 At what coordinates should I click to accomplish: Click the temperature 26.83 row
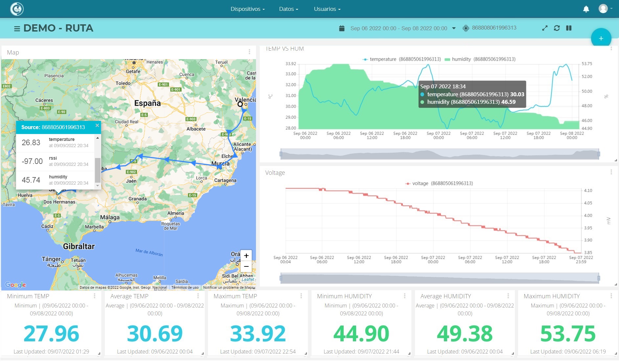[x=55, y=143]
